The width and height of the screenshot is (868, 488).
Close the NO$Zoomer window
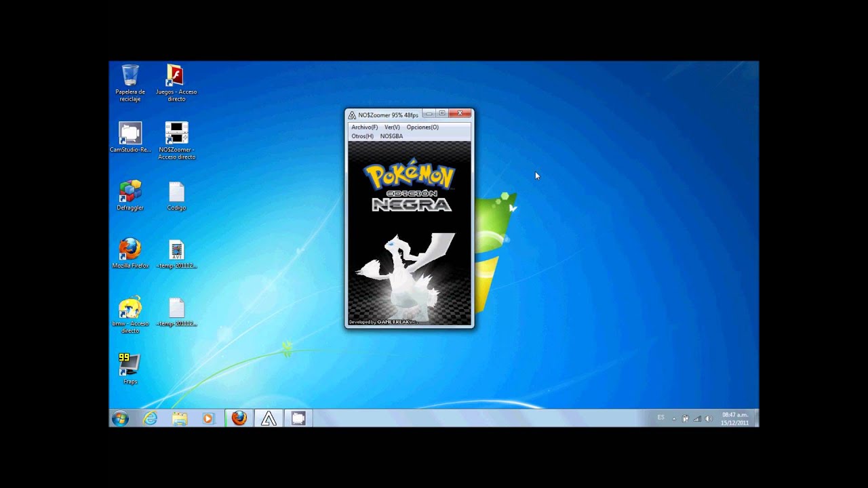point(460,113)
